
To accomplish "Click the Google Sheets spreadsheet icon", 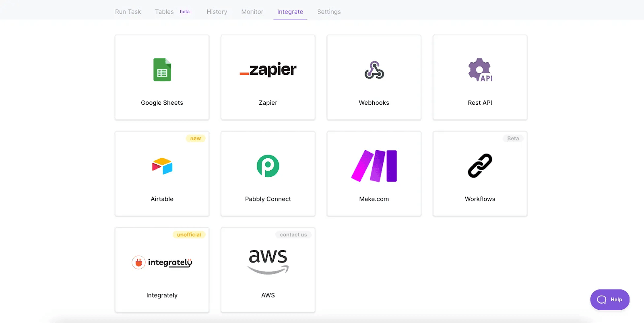I will [162, 70].
